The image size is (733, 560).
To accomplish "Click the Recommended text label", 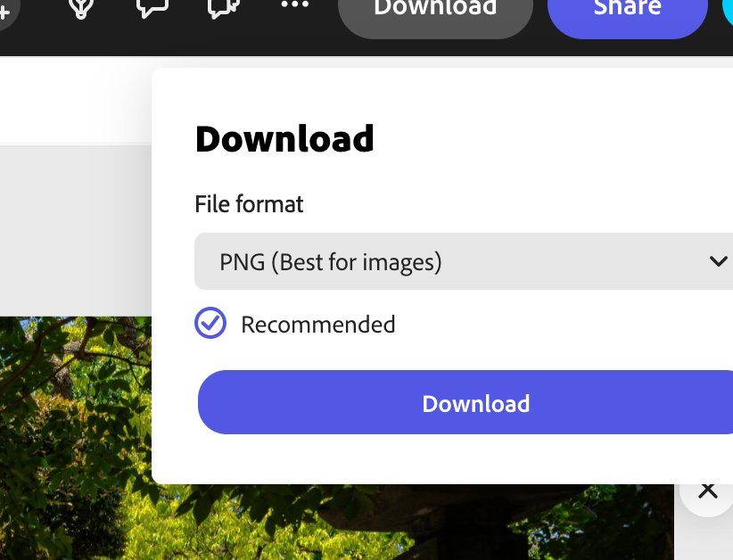I will tap(318, 325).
